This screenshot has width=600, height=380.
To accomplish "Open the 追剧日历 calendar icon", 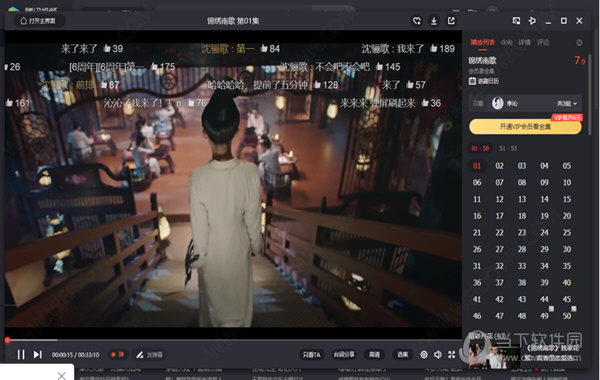I will pos(472,81).
